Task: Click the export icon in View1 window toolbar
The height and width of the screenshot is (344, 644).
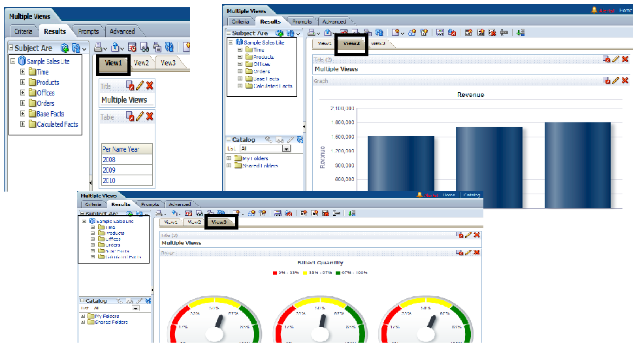Action: coord(115,47)
